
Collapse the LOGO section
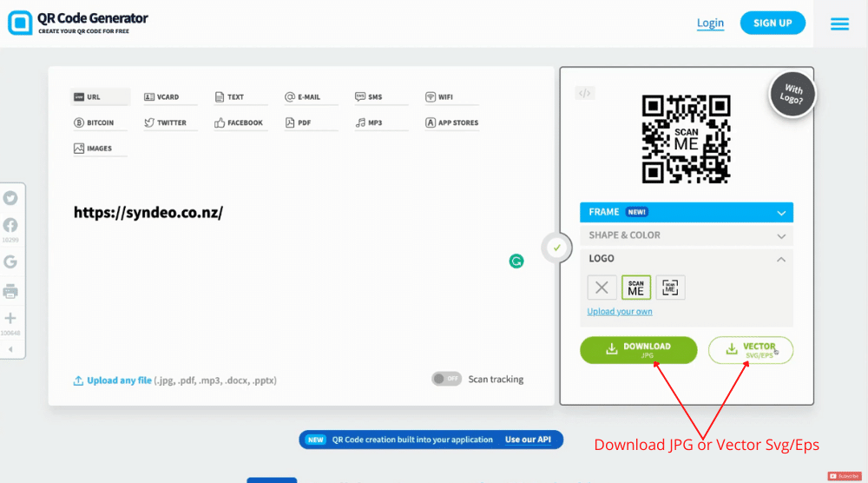(x=687, y=259)
